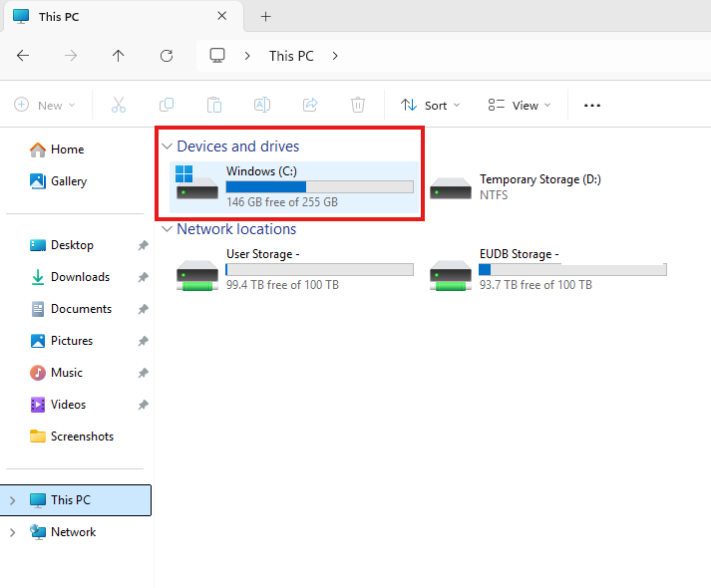
Task: Open Screenshots folder in the sidebar
Action: [72, 437]
